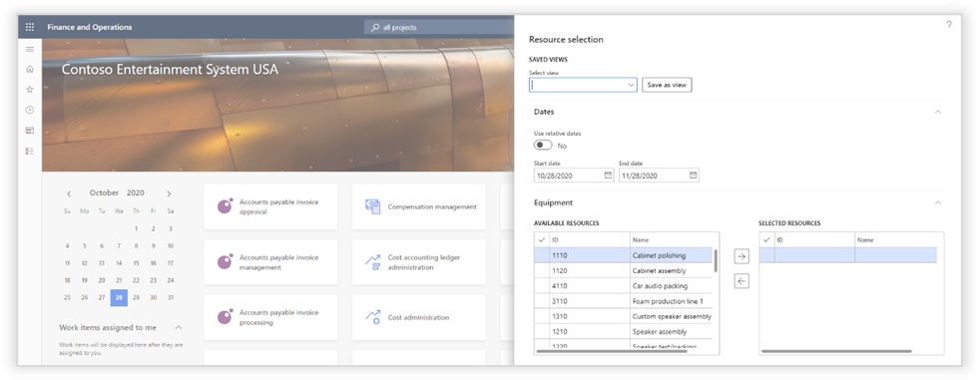
Task: Collapse the Dates section
Action: [x=937, y=112]
